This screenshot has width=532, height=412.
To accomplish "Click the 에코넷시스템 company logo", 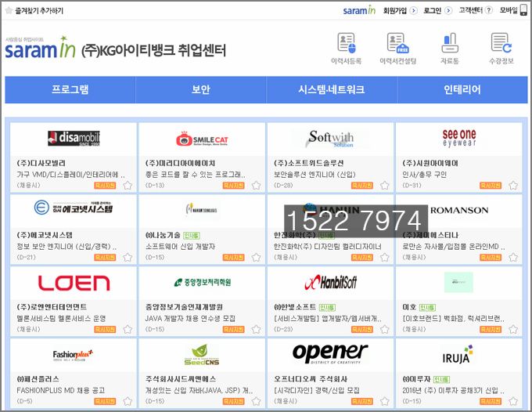I will click(x=74, y=208).
